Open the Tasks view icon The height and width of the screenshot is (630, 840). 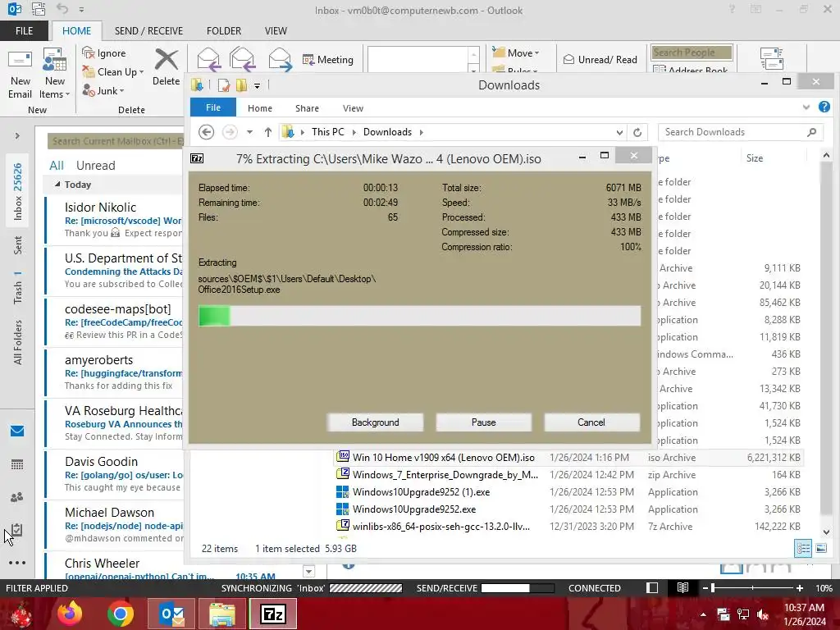click(x=17, y=530)
